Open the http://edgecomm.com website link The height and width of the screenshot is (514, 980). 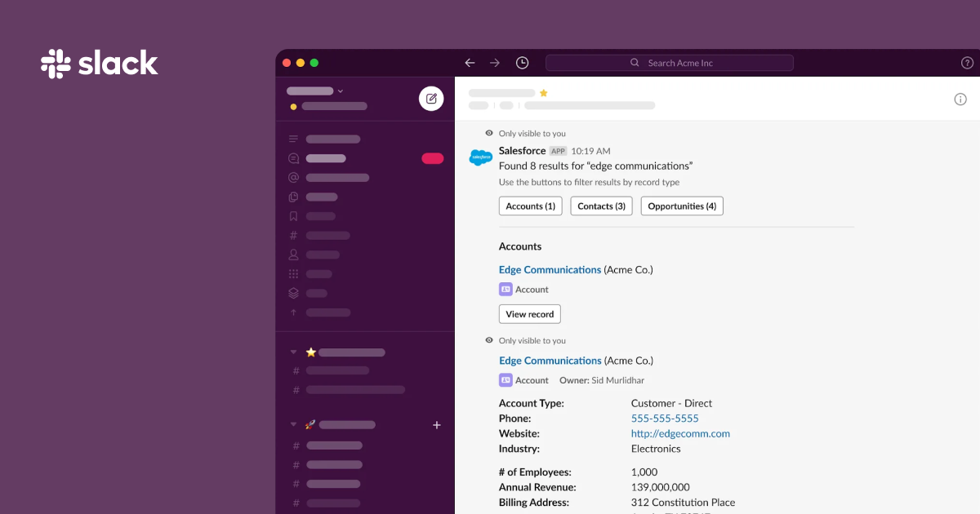click(680, 433)
